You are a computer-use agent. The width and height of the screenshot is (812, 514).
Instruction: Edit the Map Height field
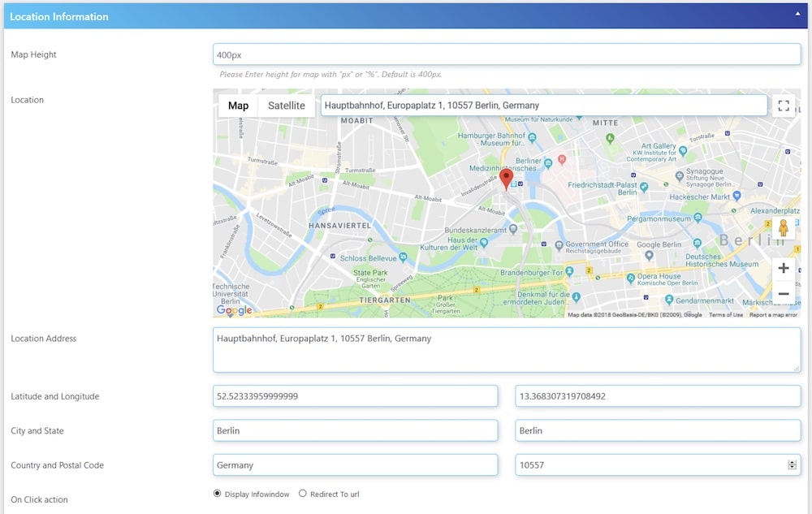[x=507, y=54]
